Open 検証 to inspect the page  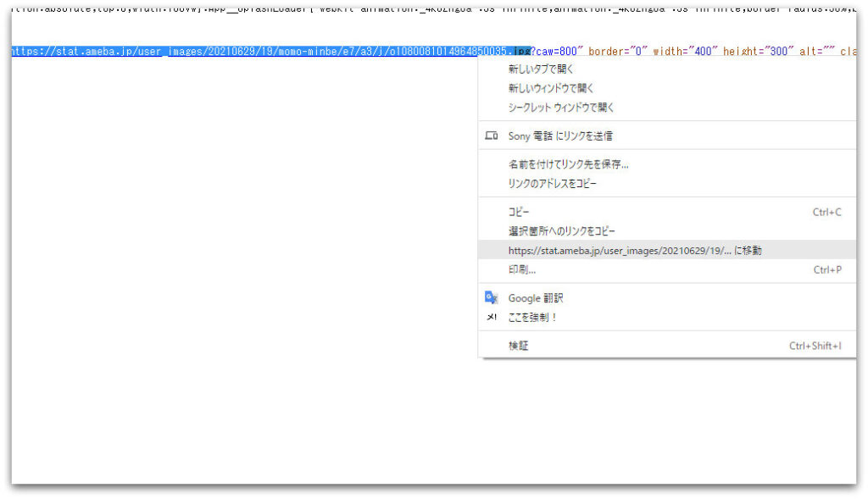pos(519,346)
